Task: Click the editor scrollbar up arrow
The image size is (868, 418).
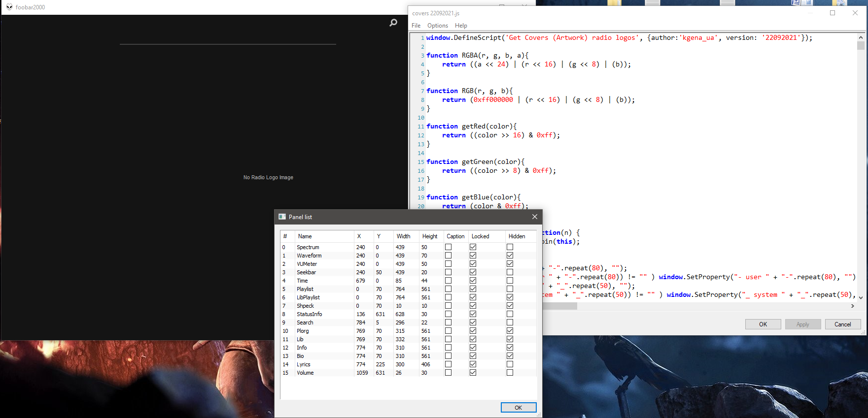Action: pos(861,37)
